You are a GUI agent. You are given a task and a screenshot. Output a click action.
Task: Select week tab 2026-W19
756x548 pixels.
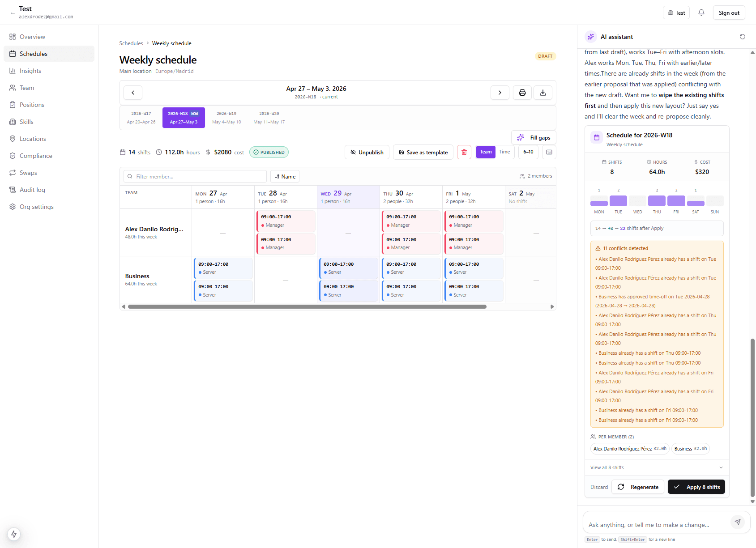pos(226,118)
